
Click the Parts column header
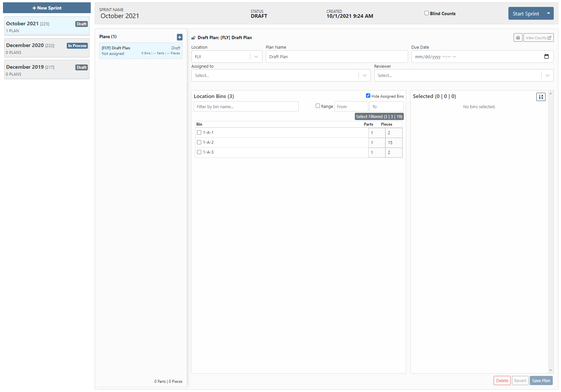368,124
